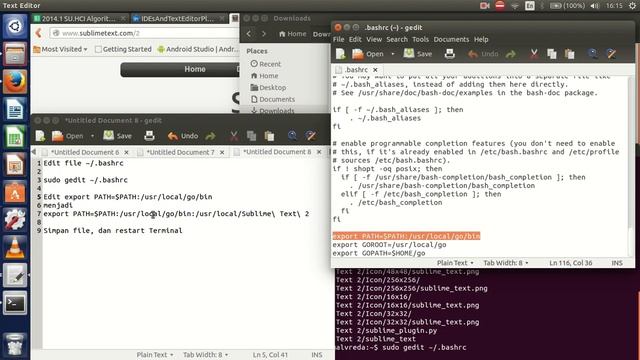Image resolution: width=640 pixels, height=360 pixels.
Task: Open Tab Width dropdown in Untitled Document status bar
Action: 205,355
